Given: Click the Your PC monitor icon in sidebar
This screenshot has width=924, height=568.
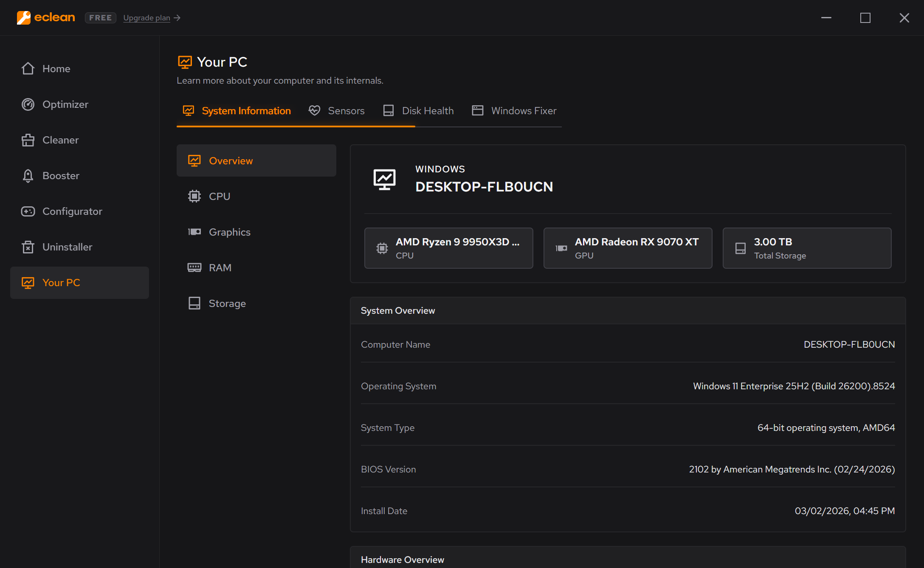Looking at the screenshot, I should tap(28, 283).
